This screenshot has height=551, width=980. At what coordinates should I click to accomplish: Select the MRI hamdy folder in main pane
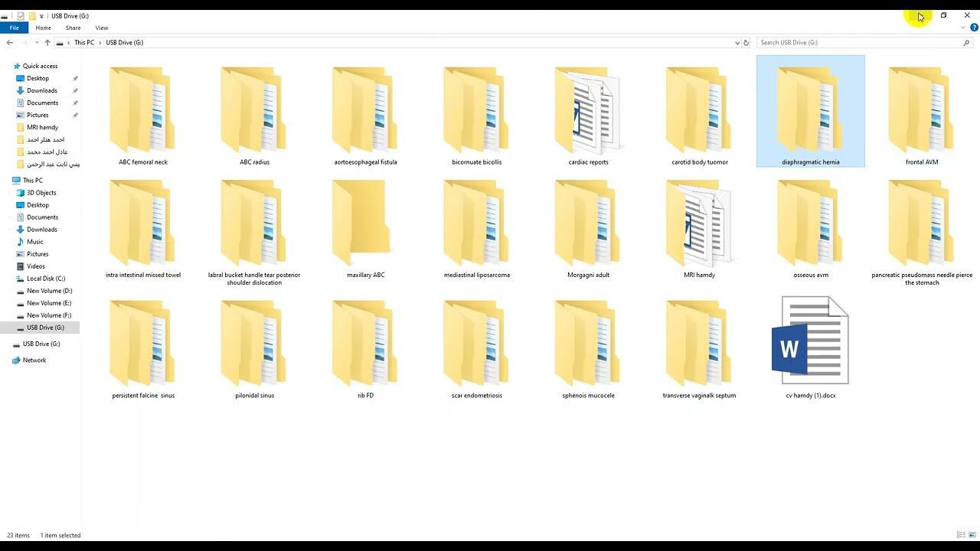point(700,230)
